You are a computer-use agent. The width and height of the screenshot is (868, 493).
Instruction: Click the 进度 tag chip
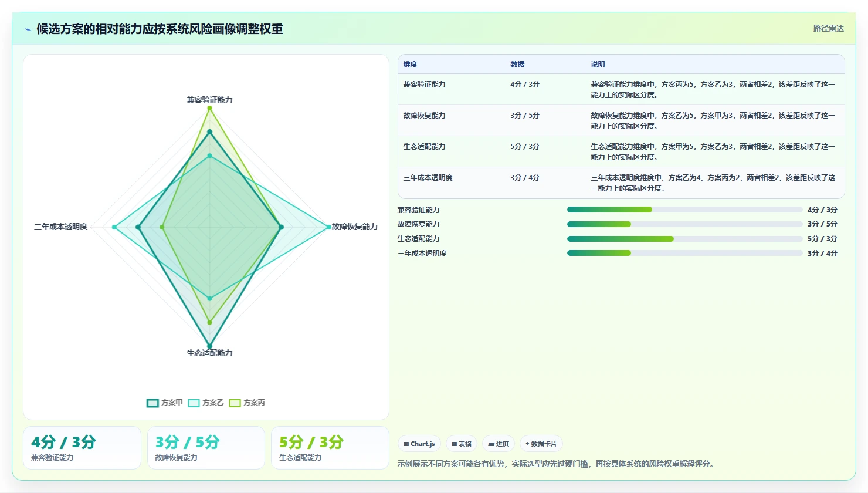499,444
